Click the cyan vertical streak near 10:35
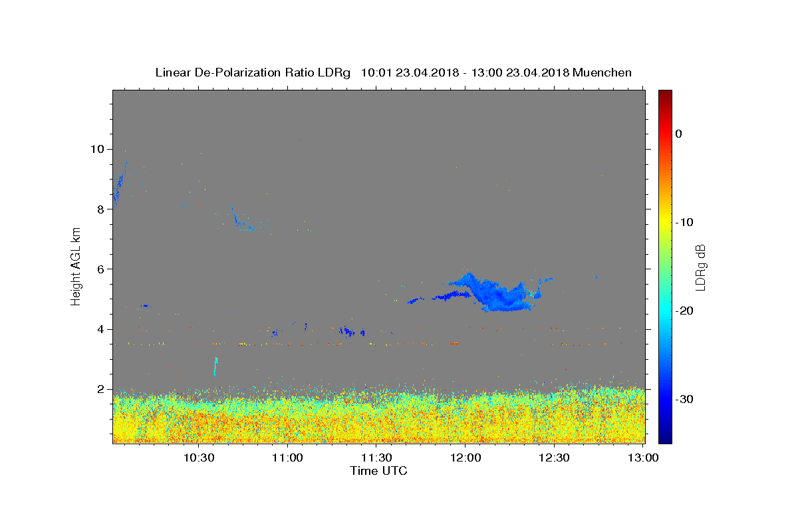Screen dimensions: 798x532 point(215,366)
